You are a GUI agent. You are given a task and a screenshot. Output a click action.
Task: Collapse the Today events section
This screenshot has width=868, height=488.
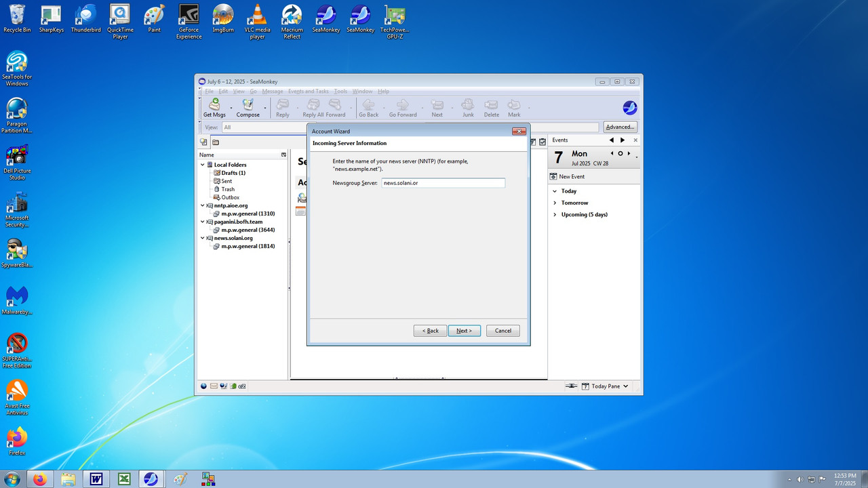[555, 191]
